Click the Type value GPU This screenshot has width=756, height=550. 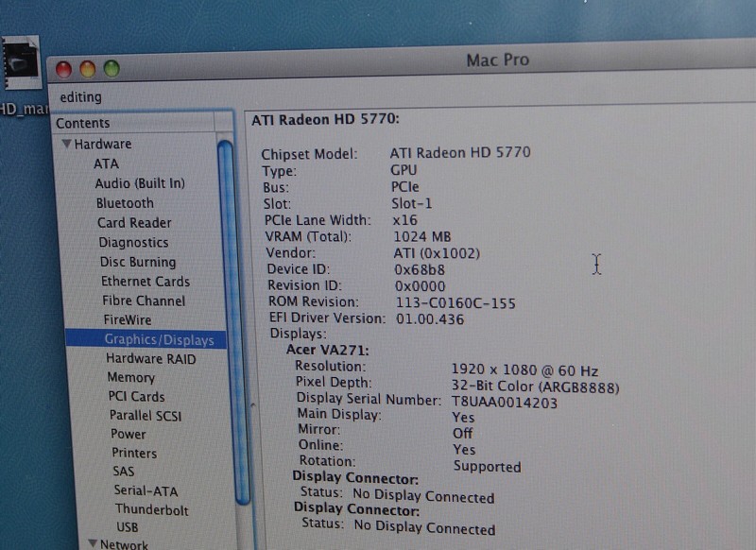point(404,170)
